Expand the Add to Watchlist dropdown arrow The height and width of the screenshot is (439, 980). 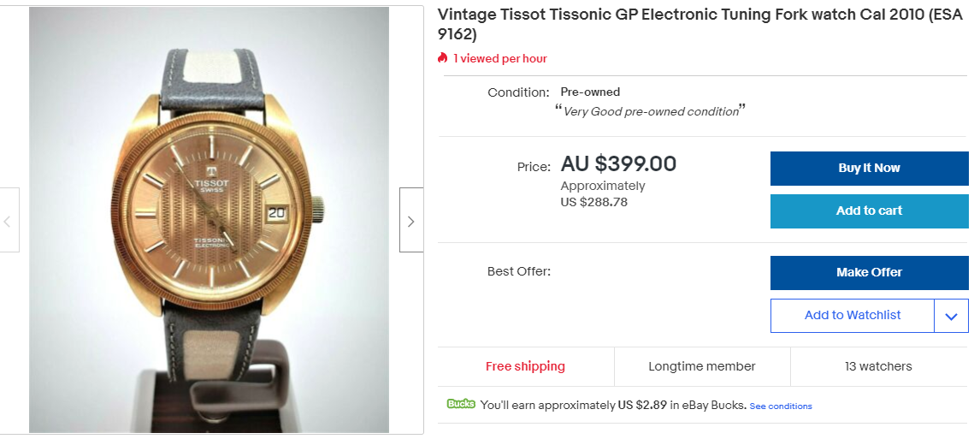951,316
